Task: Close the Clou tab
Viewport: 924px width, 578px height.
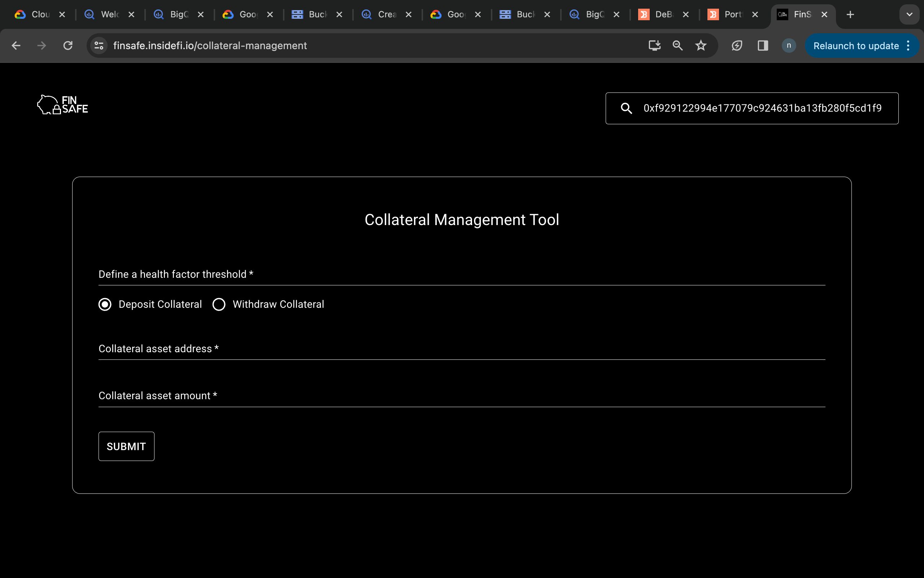Action: [62, 14]
